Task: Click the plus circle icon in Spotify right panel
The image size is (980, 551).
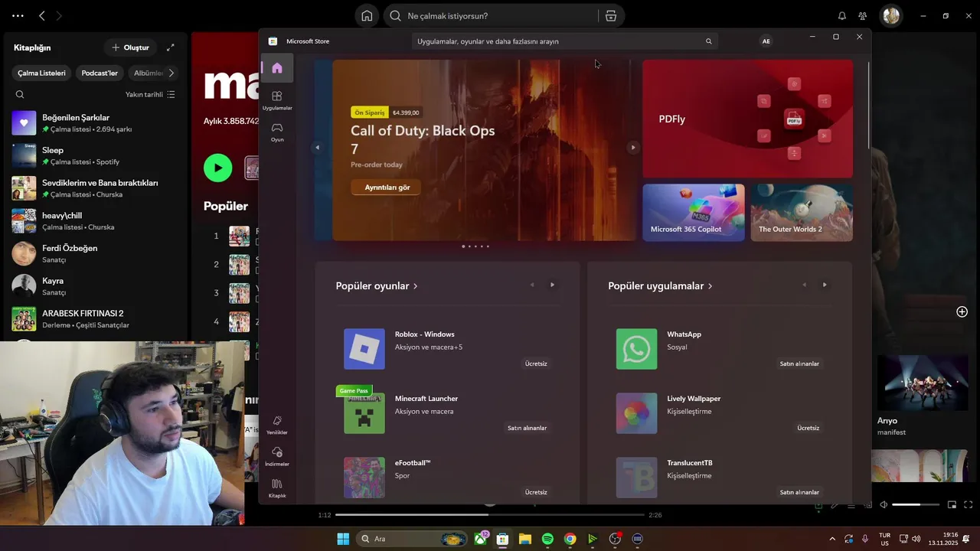Action: click(x=962, y=311)
